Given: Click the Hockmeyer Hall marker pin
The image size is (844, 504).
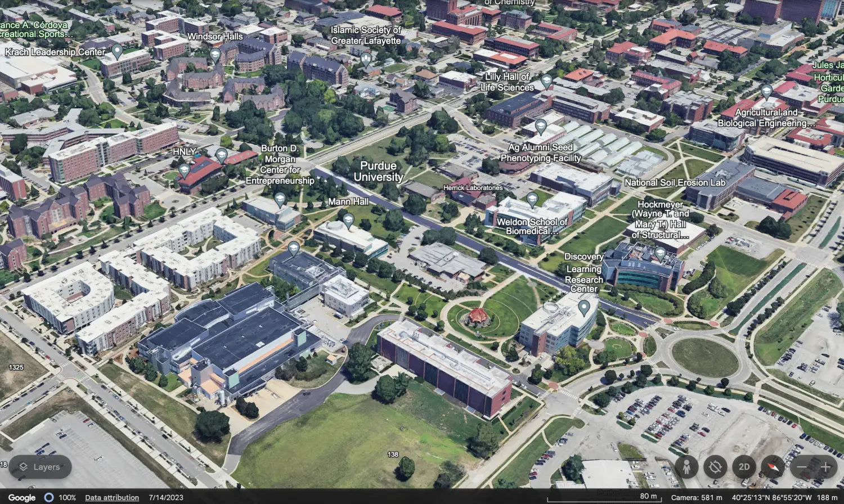Looking at the screenshot, I should coord(660,254).
